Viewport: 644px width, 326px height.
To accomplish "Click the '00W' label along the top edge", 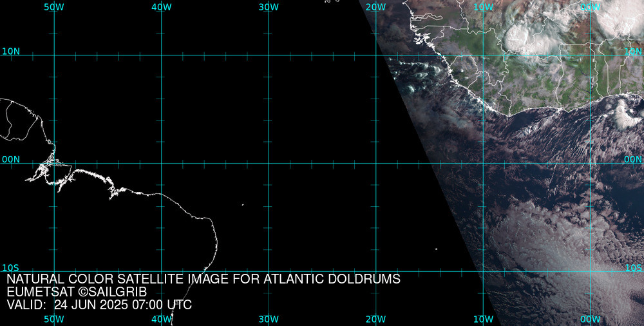I will [591, 7].
